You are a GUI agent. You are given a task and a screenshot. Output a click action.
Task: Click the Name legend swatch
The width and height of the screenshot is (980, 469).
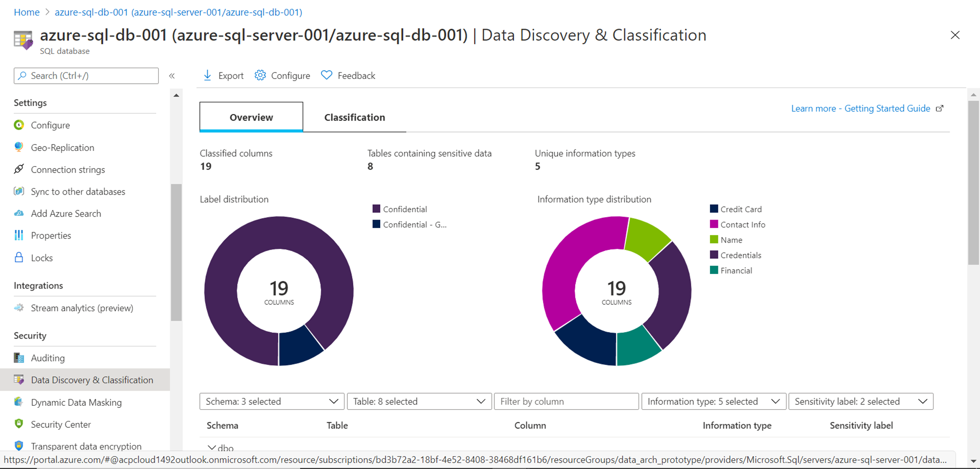point(714,240)
